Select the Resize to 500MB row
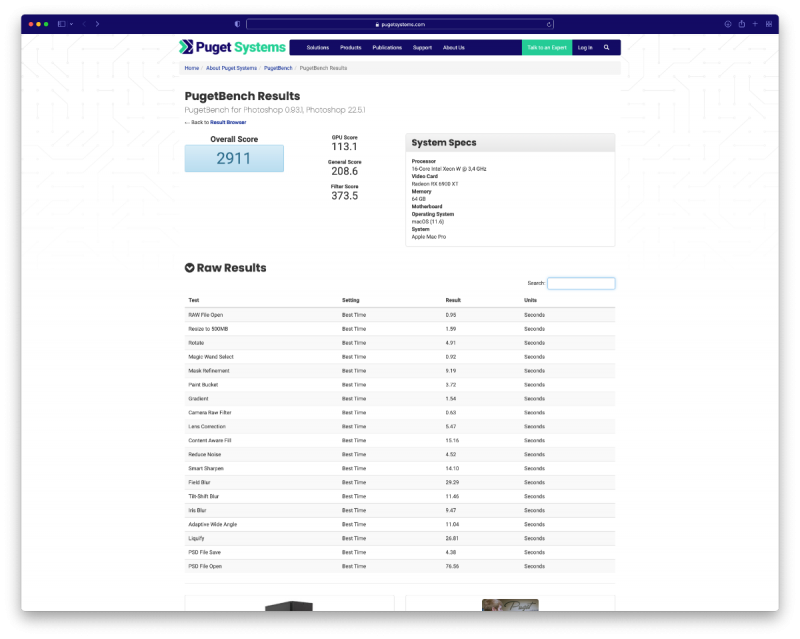Screen dimensions: 800x639 pyautogui.click(x=399, y=329)
